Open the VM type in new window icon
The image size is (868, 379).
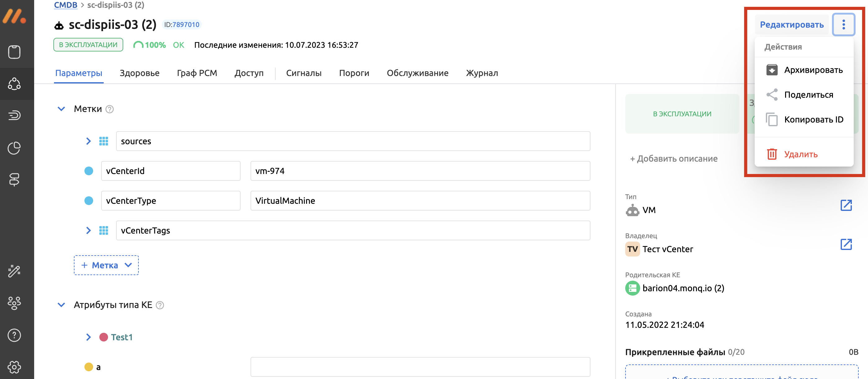846,205
